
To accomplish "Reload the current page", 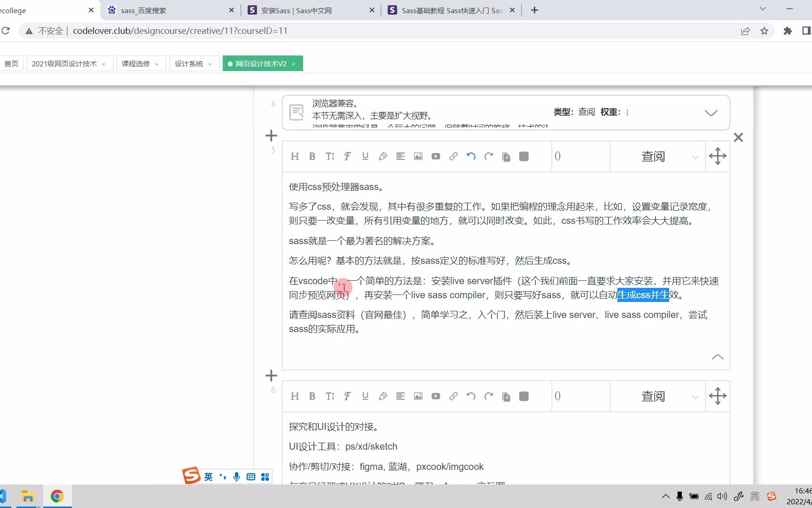I will pos(6,31).
